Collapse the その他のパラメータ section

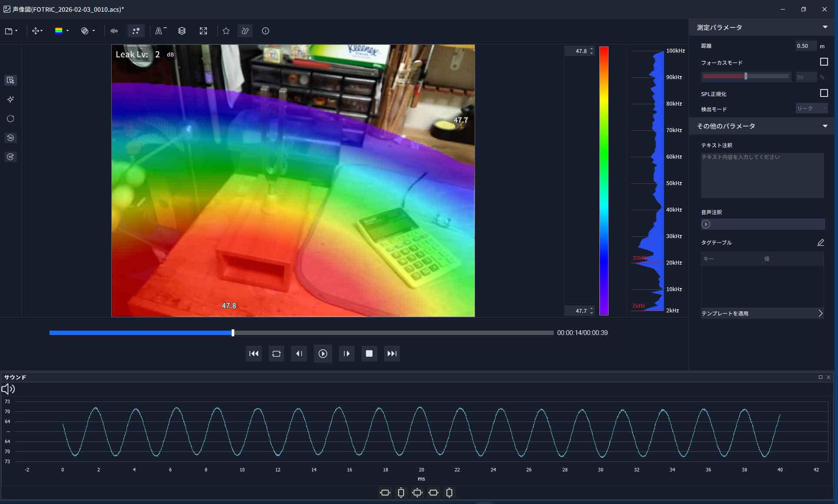pos(825,126)
